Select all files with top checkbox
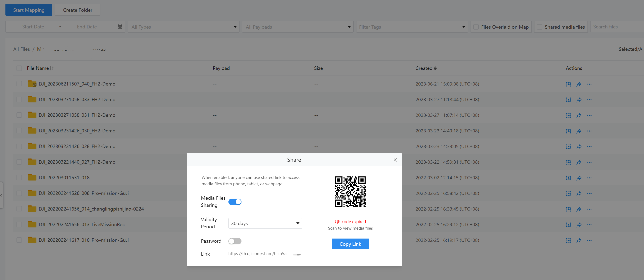644x280 pixels. tap(19, 68)
